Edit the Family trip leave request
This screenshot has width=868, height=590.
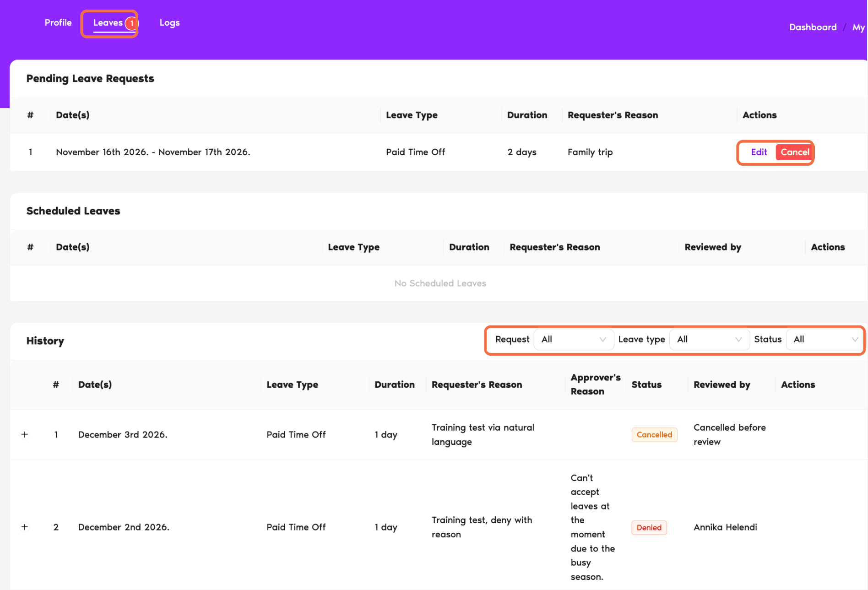[759, 152]
